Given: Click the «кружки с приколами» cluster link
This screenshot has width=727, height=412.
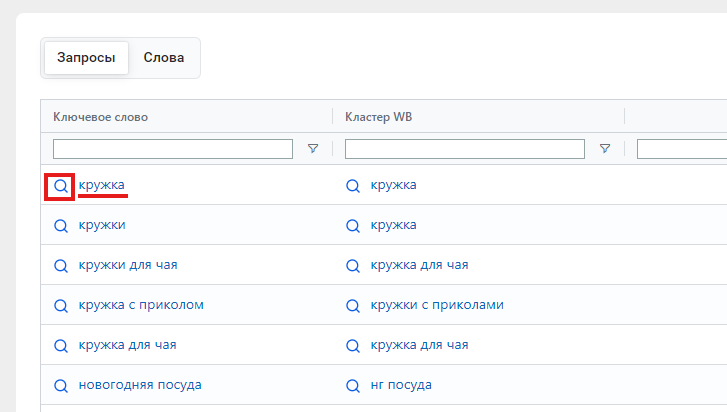Looking at the screenshot, I should pos(437,305).
